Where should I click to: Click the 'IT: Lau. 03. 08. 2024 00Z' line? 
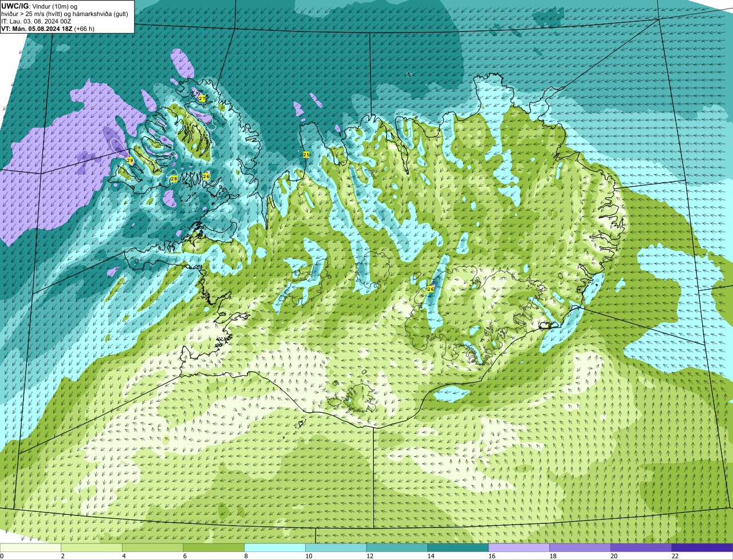(x=36, y=21)
